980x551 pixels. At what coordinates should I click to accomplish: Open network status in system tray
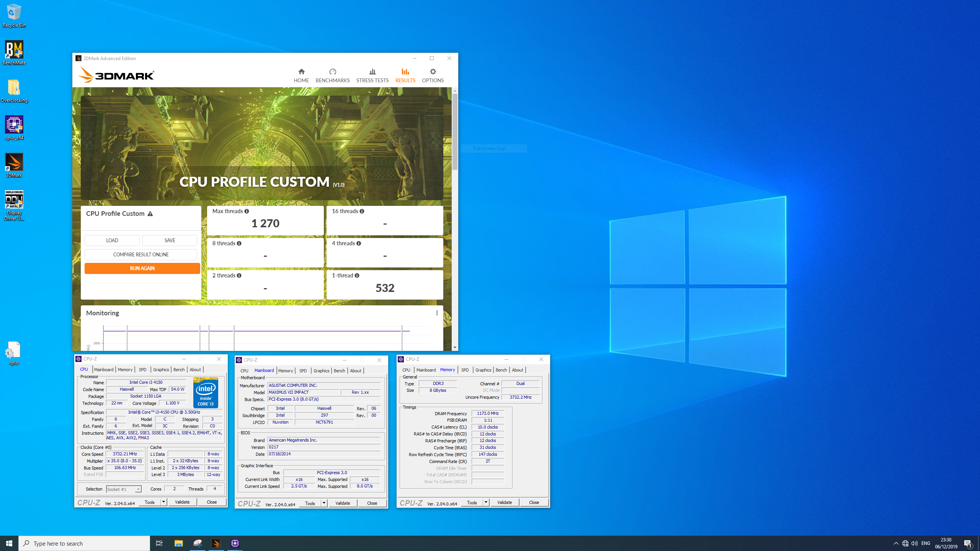tap(905, 543)
